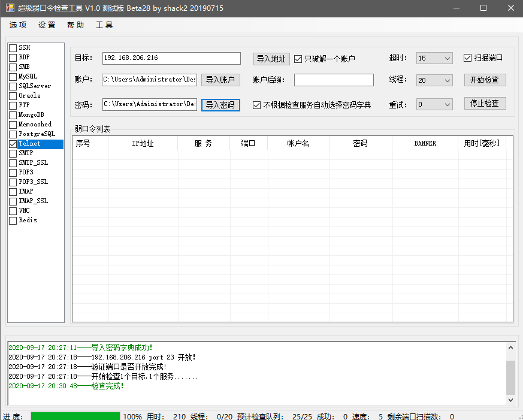Screen dimensions: 523x420
Task: Click the 导入账户 button
Action: point(220,80)
